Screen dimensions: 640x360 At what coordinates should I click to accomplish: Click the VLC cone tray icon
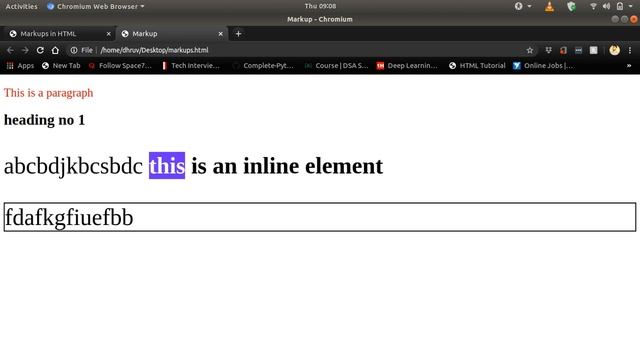pos(549,7)
